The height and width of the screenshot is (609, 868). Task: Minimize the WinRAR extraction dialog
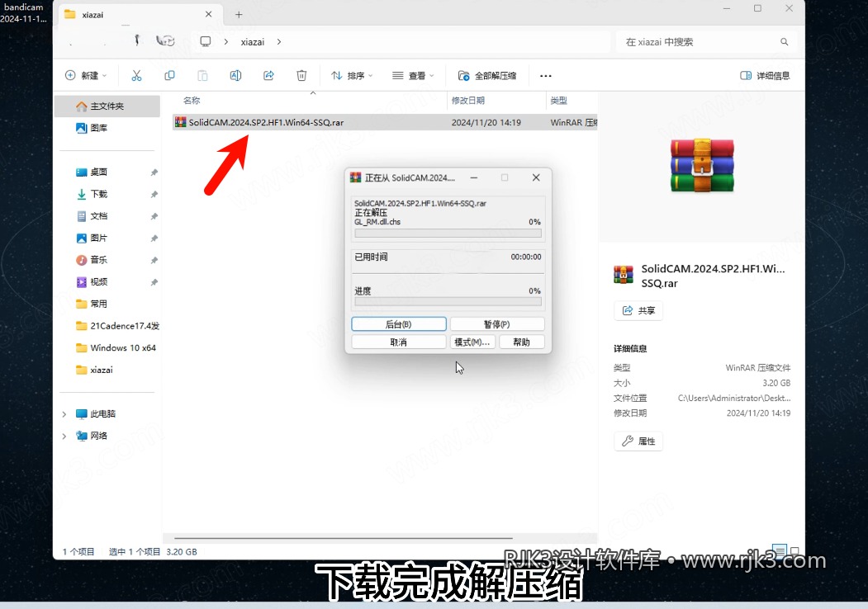[x=474, y=177]
